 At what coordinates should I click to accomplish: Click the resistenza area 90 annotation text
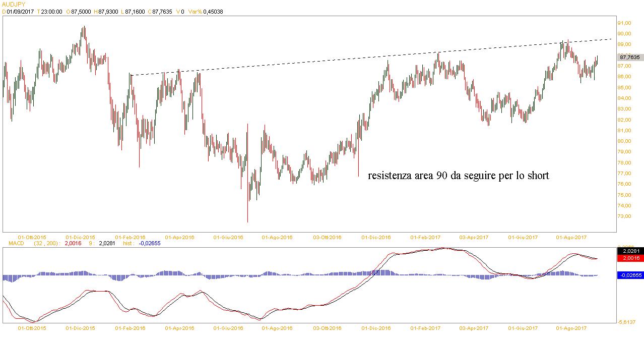point(458,176)
